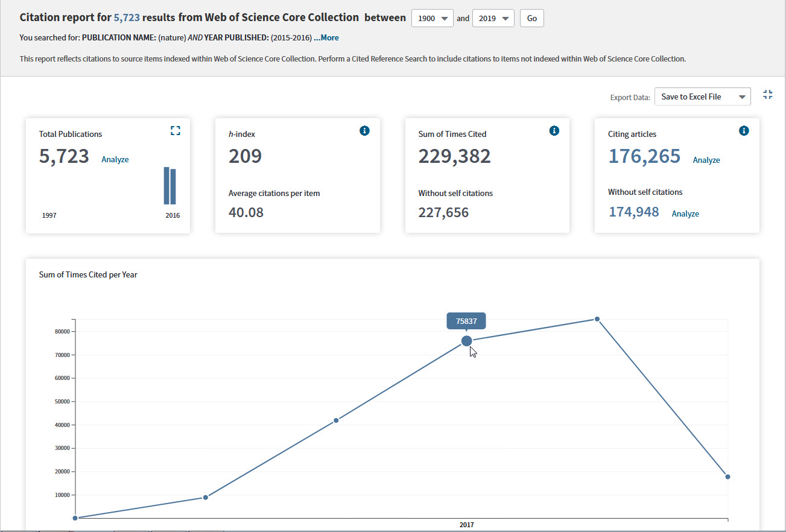Click the 5,723 results link in heading
786x532 pixels.
pyautogui.click(x=127, y=17)
